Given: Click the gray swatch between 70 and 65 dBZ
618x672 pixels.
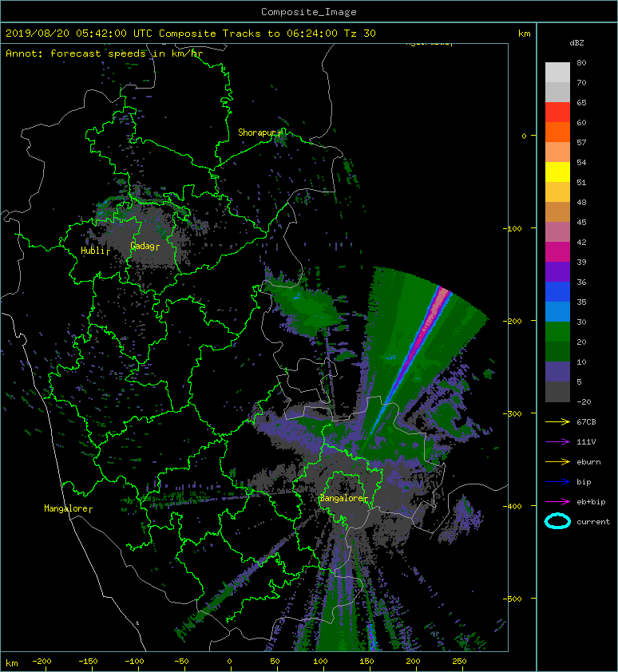Looking at the screenshot, I should point(557,92).
